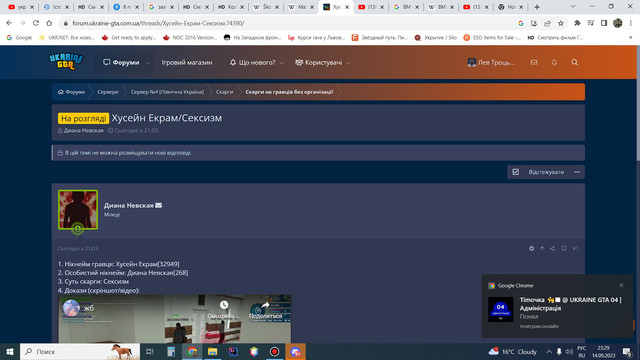Go to Скарги breadcrumb

(x=224, y=92)
